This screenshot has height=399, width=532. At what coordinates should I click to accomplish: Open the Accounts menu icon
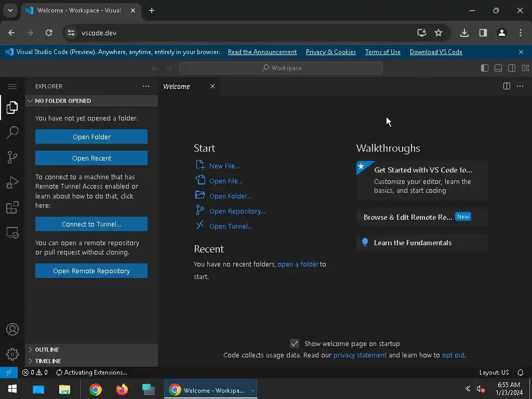coord(12,329)
